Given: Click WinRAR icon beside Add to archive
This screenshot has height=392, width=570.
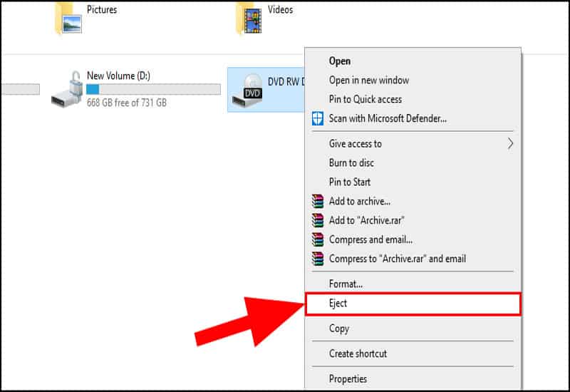Looking at the screenshot, I should point(318,202).
